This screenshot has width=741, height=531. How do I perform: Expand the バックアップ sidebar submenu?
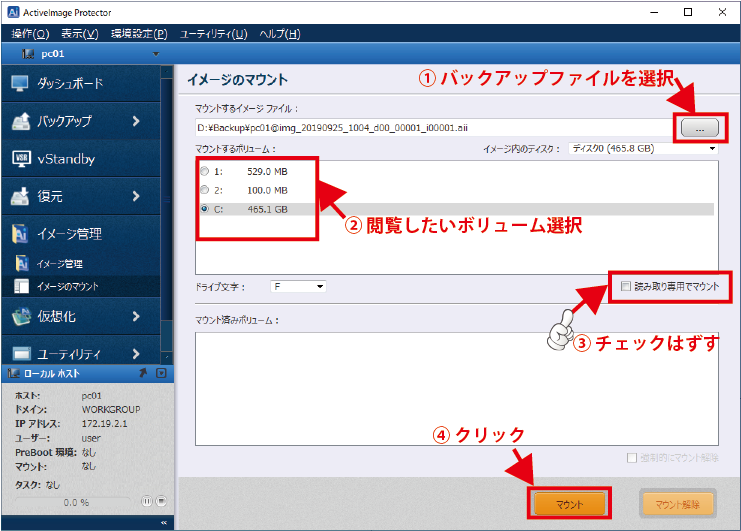[x=135, y=121]
